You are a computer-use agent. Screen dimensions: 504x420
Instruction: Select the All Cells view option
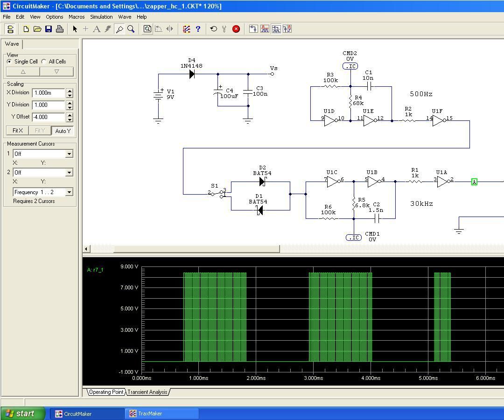pyautogui.click(x=44, y=62)
